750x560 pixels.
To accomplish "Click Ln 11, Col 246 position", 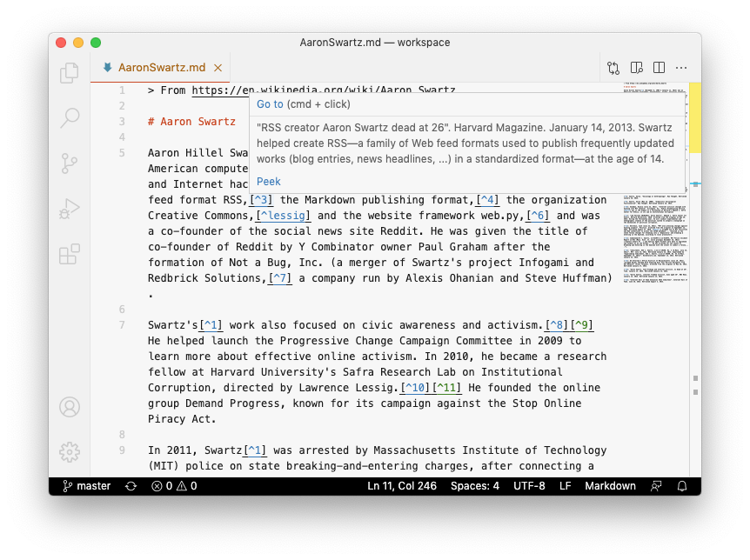I will pos(402,486).
